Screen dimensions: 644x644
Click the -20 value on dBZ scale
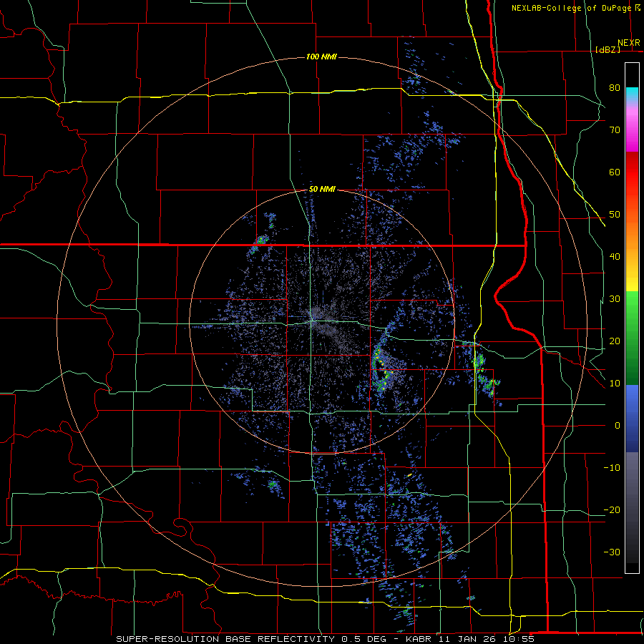(612, 510)
